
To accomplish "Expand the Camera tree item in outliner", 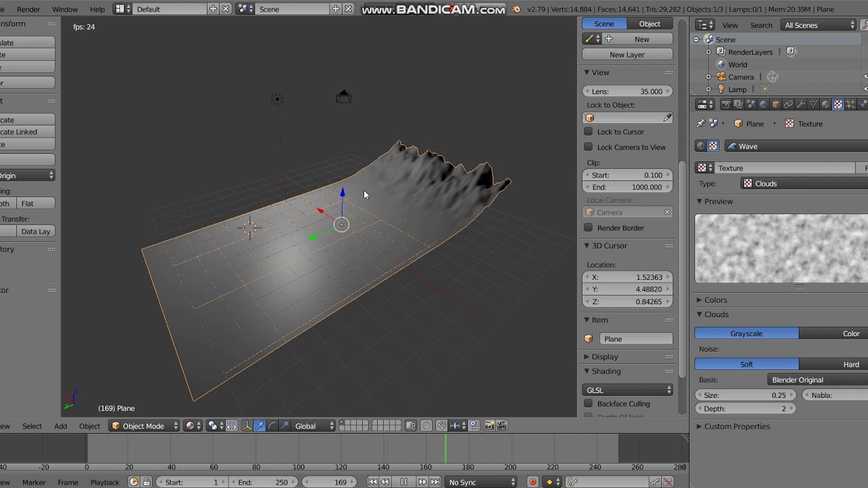I will coord(709,77).
